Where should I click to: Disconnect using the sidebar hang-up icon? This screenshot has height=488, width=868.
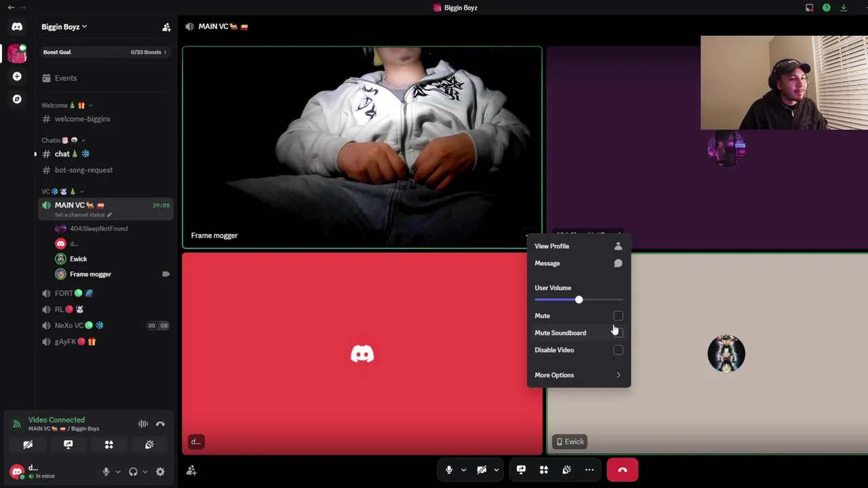(x=160, y=424)
